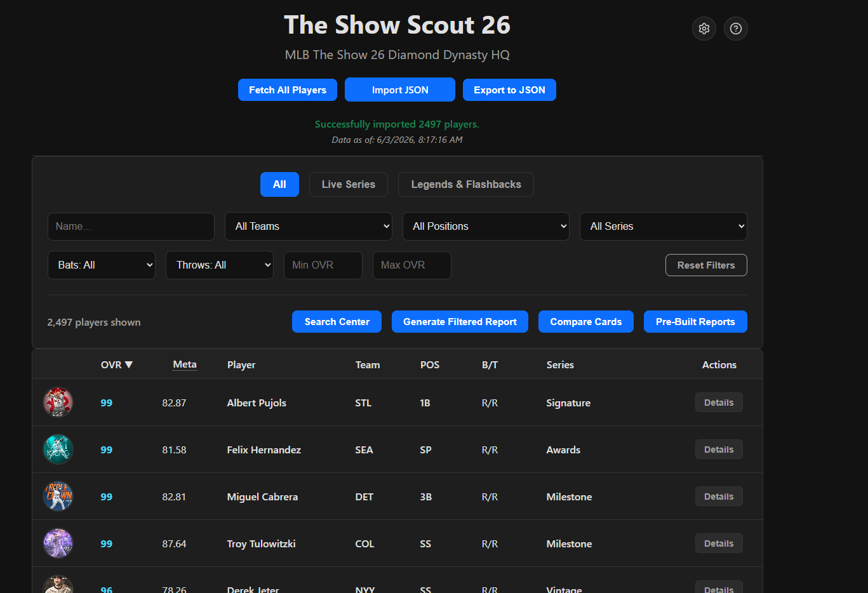Screen dimensions: 868x593
Task: Sort the table by OVR column
Action: [117, 364]
